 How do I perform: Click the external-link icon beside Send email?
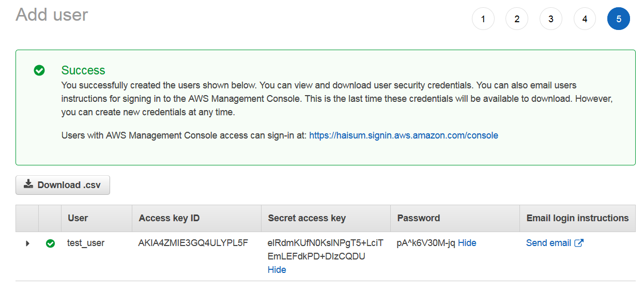click(x=579, y=243)
